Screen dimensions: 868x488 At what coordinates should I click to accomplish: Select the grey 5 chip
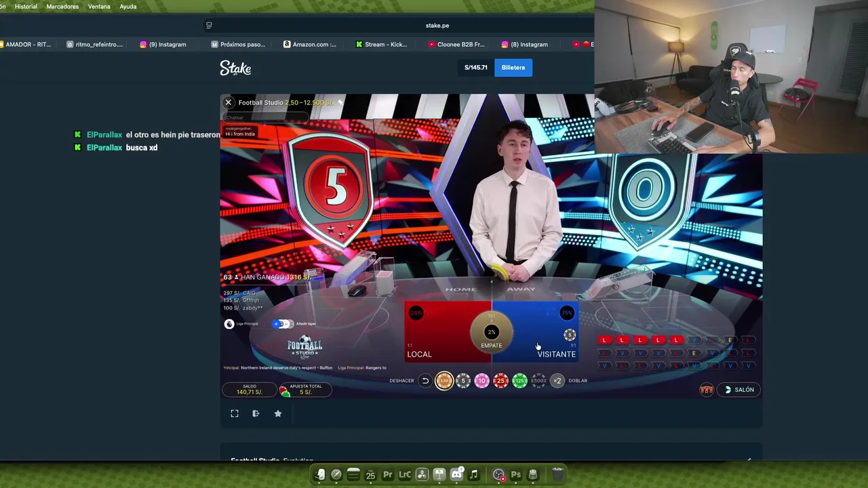[463, 381]
